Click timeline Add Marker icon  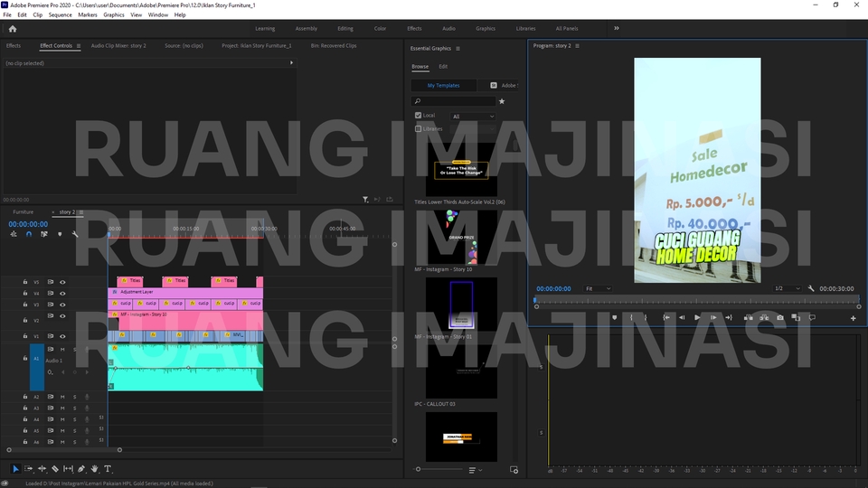click(x=60, y=234)
